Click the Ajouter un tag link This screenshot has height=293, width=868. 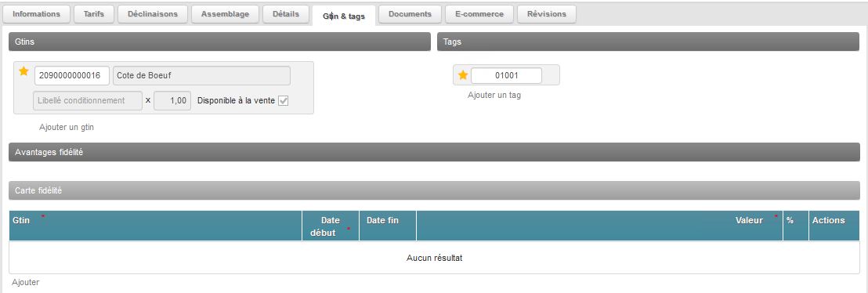pos(494,96)
